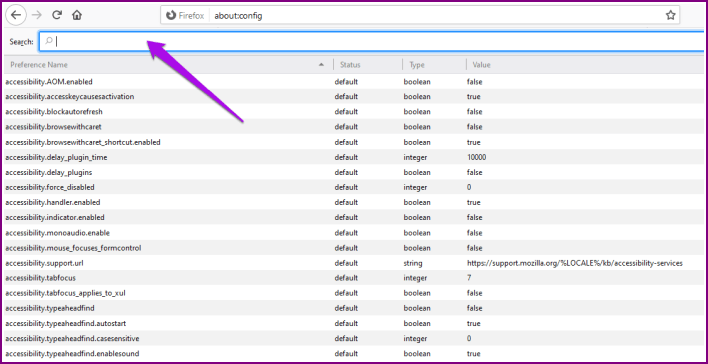Sort by the Status column header

367,65
